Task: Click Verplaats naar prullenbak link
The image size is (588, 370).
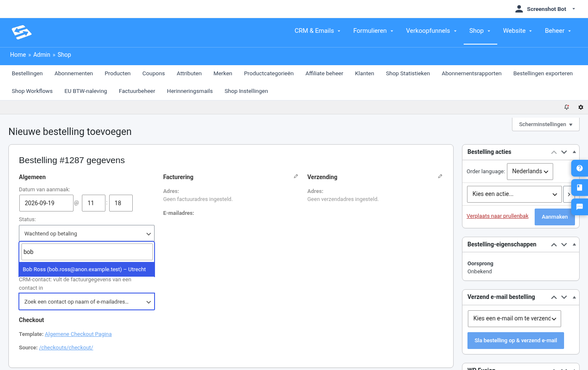Action: [x=497, y=216]
